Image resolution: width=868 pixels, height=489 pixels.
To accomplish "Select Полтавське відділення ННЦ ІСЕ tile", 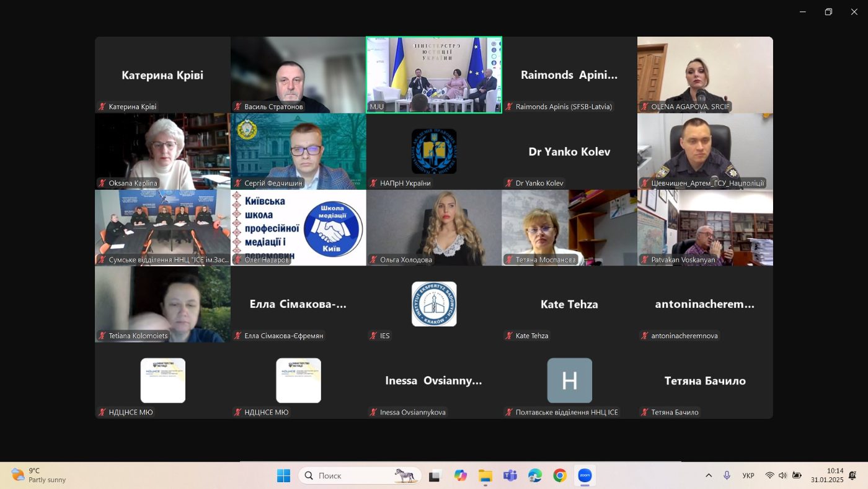I will [x=569, y=380].
